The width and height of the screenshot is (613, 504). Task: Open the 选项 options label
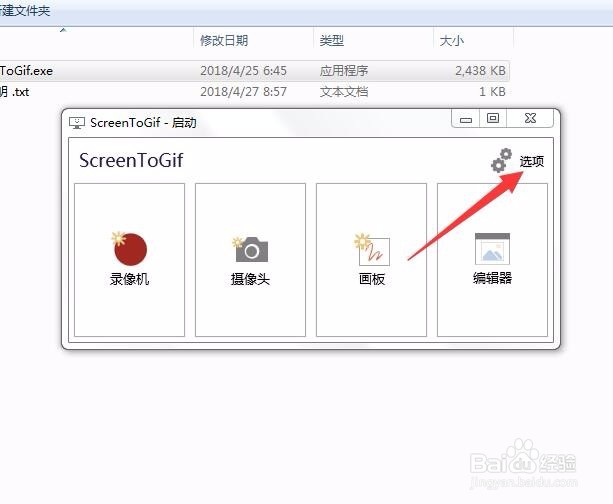pyautogui.click(x=532, y=161)
